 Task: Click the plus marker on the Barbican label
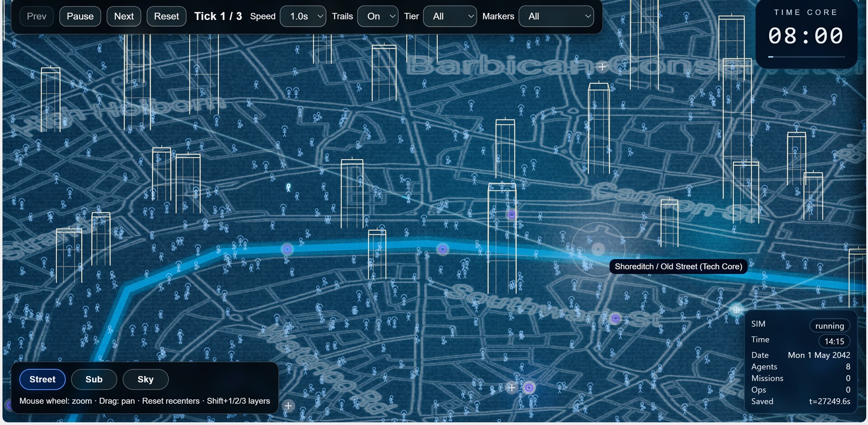point(602,67)
